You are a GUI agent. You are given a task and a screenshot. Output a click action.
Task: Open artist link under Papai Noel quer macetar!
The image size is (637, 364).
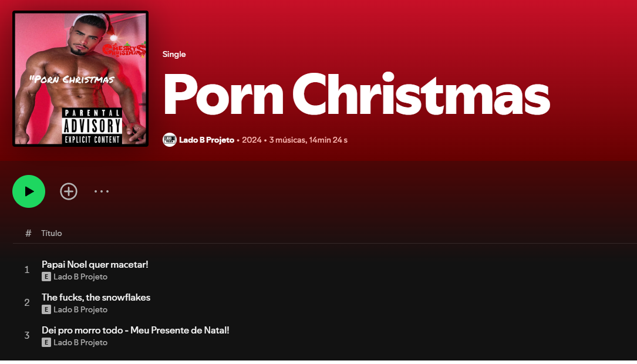click(80, 277)
